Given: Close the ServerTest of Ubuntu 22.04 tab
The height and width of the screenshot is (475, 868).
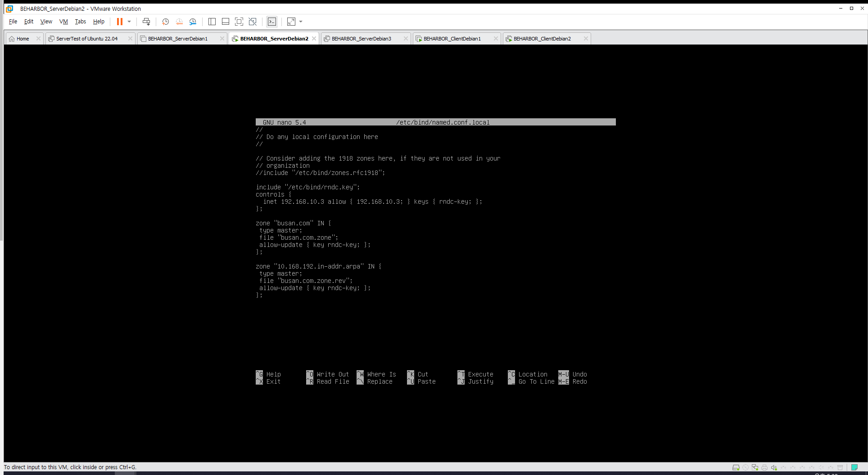Looking at the screenshot, I should point(130,39).
